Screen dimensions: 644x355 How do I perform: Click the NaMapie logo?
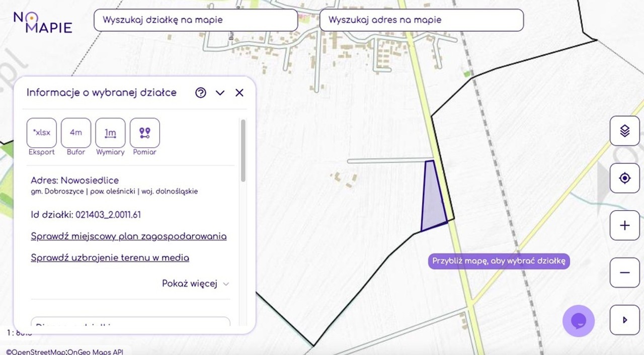(43, 22)
